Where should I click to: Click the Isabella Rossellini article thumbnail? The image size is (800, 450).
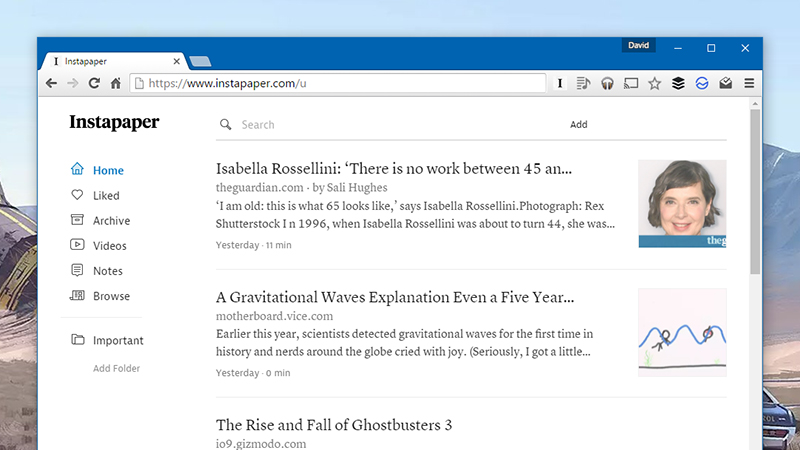click(x=682, y=204)
